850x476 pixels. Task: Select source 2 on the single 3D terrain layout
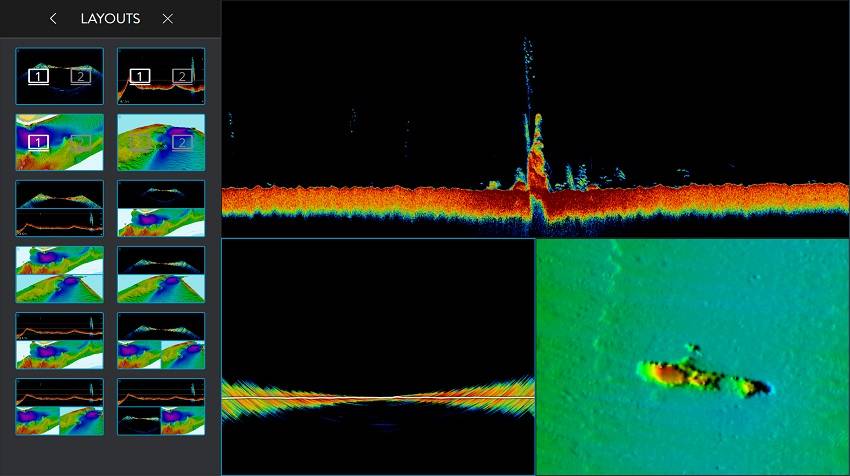click(182, 142)
